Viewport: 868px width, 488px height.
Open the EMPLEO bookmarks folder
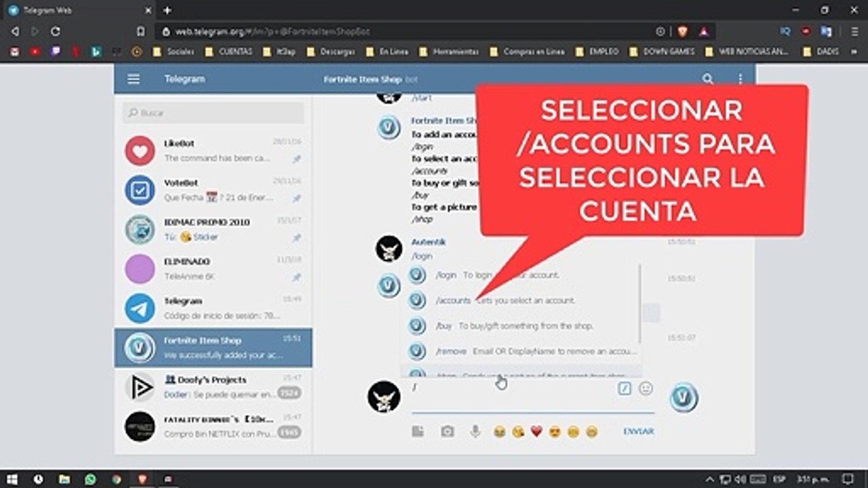[x=597, y=52]
